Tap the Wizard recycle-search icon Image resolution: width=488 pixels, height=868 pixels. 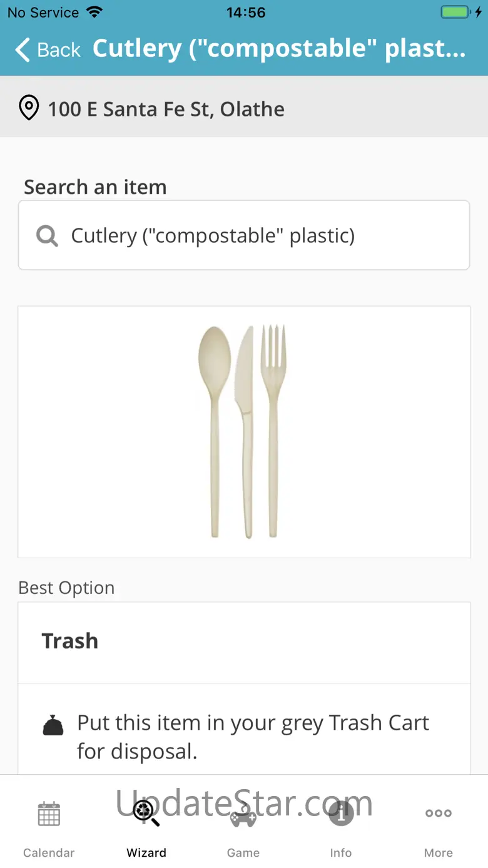coord(146,812)
